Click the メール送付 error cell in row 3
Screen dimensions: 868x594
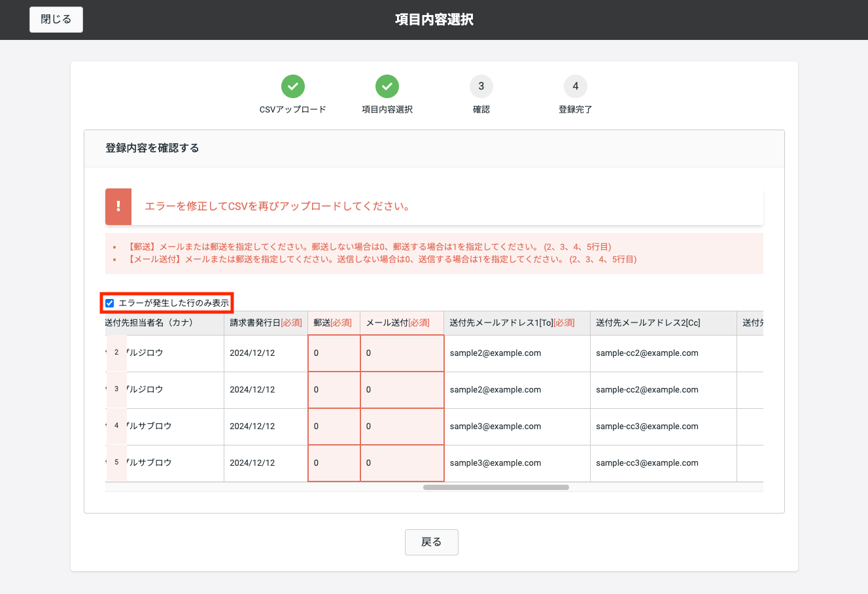tap(402, 390)
